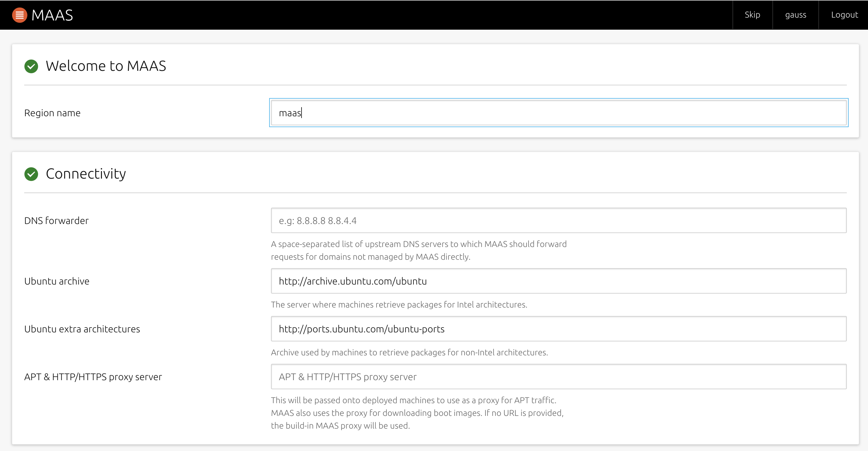Click the Connectivity section heading
Image resolution: width=868 pixels, height=451 pixels.
(86, 174)
